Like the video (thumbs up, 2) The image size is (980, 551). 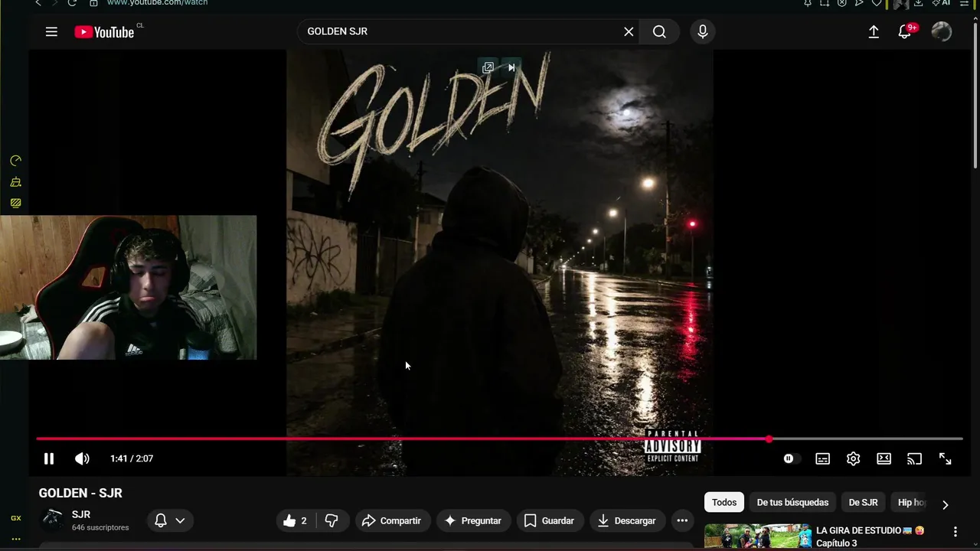coord(296,520)
